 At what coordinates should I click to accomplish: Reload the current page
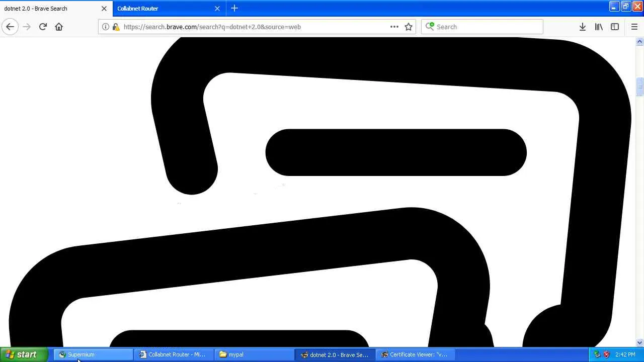(43, 27)
